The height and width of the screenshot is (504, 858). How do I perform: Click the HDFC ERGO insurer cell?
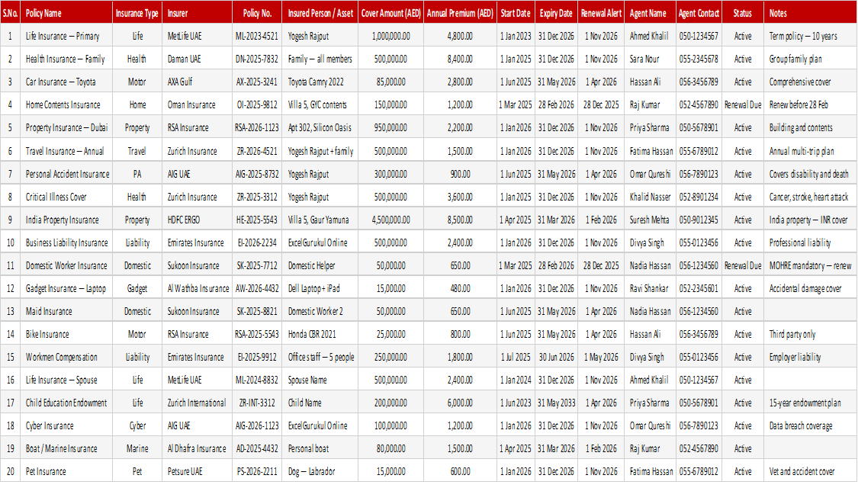pyautogui.click(x=183, y=220)
